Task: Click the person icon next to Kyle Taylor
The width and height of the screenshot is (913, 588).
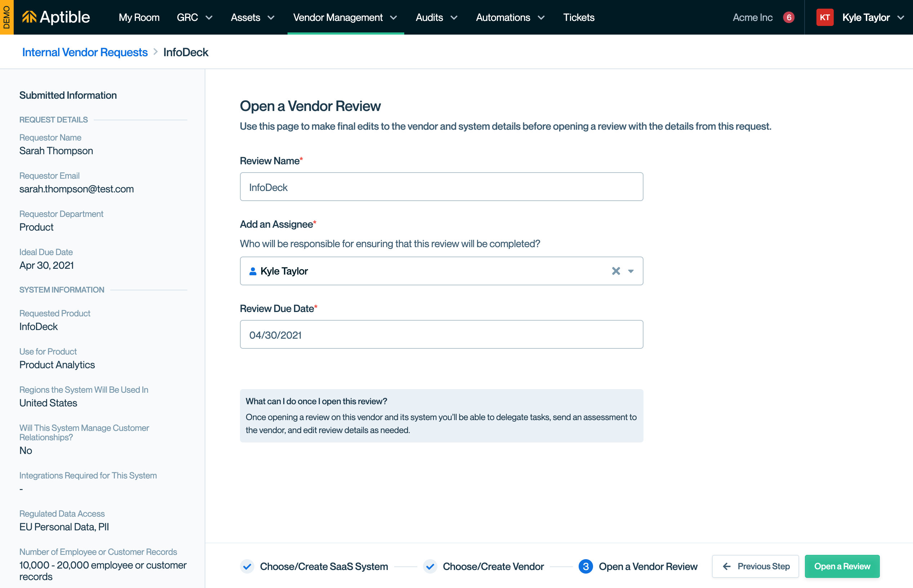Action: click(x=253, y=271)
